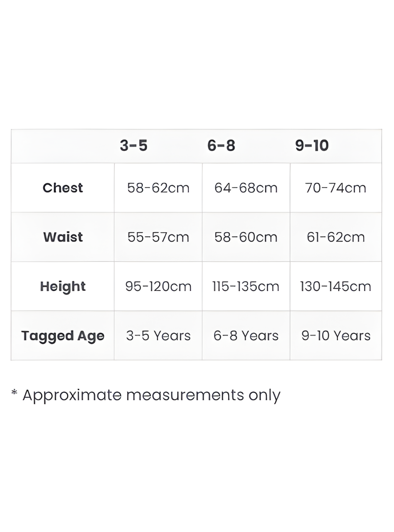Image resolution: width=394 pixels, height=532 pixels.
Task: Select the 64-68cm chest cell
Action: (x=246, y=188)
